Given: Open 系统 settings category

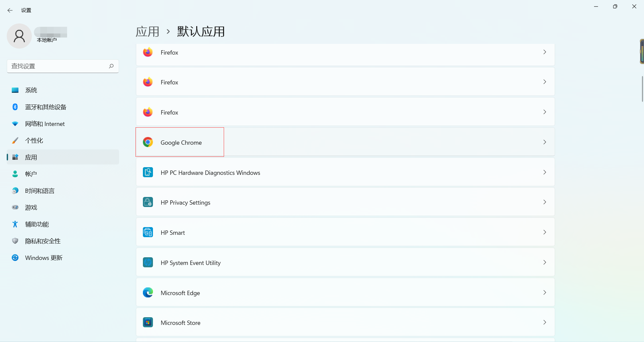Looking at the screenshot, I should 63,90.
